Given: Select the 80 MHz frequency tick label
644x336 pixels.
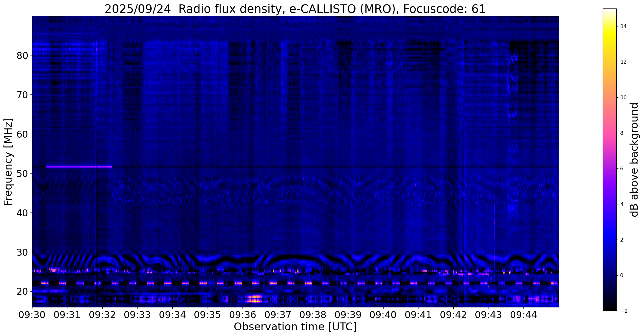Looking at the screenshot, I should (22, 55).
